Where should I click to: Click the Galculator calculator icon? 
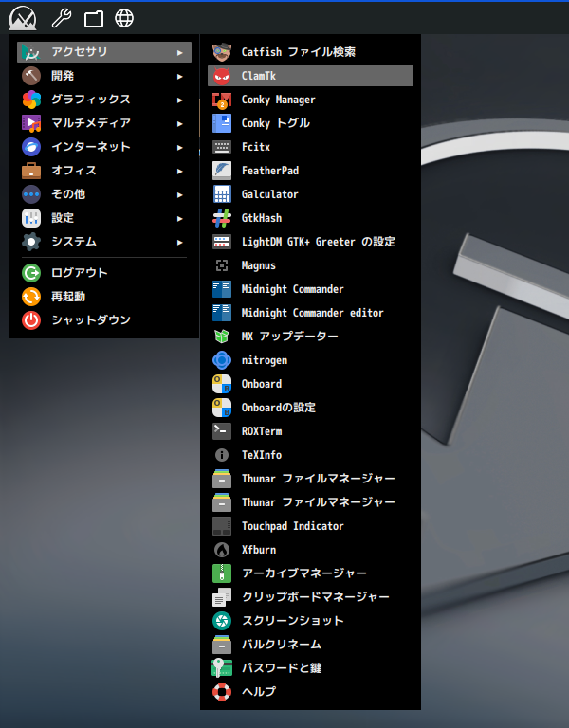[x=222, y=194]
